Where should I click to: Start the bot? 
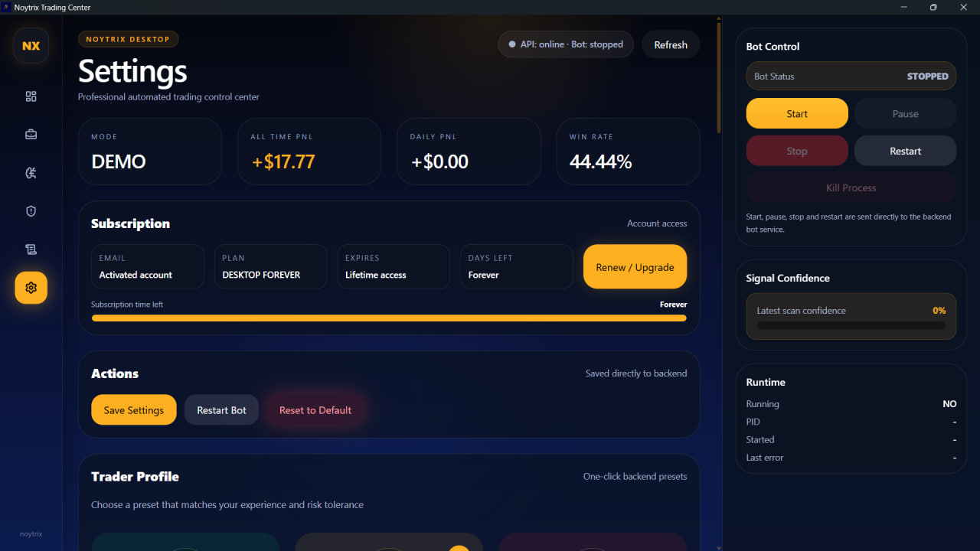pos(797,113)
